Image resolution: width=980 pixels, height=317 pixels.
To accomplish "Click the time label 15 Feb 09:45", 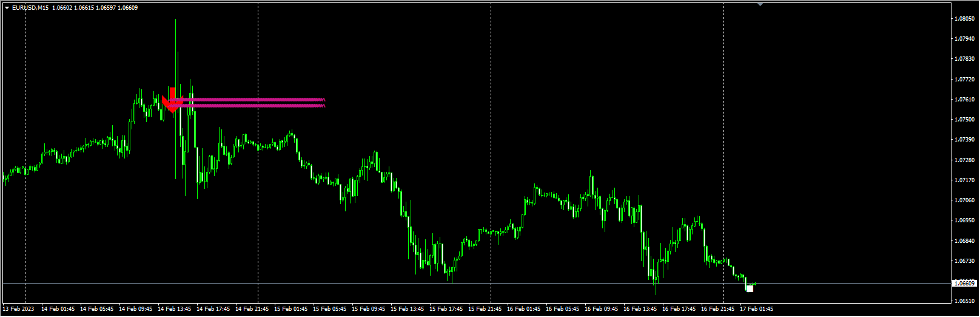I will pos(369,309).
